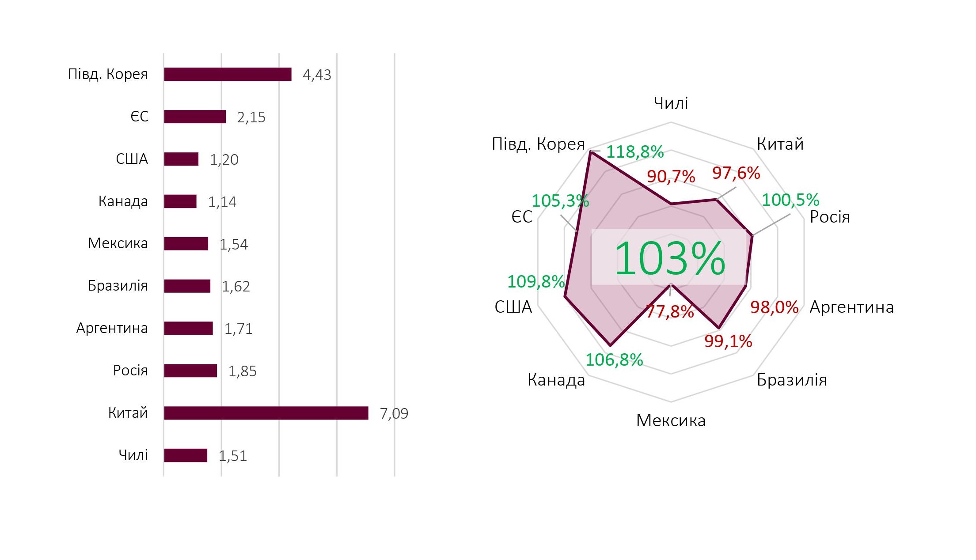Select the США bar in bar chart
The image size is (976, 560).
[x=181, y=159]
